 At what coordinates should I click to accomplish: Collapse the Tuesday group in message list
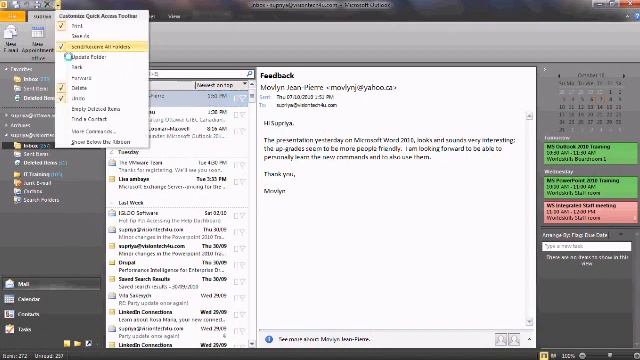point(112,152)
